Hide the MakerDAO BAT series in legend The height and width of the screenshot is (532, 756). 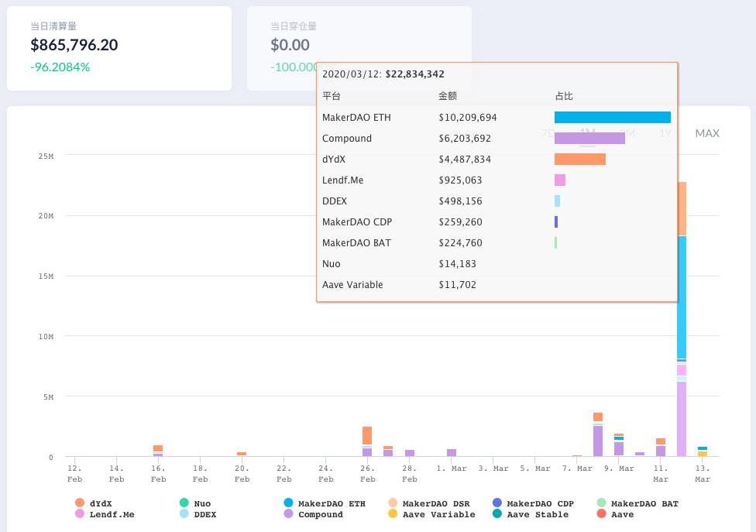click(602, 503)
